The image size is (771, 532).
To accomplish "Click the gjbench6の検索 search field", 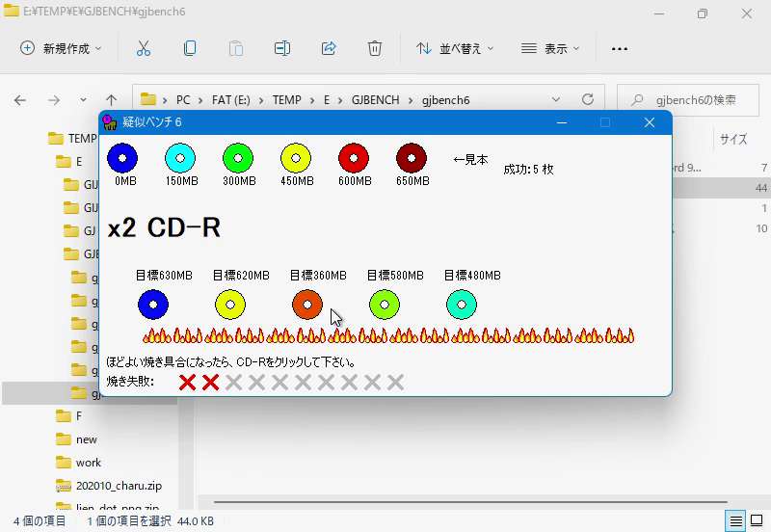I will (x=688, y=100).
